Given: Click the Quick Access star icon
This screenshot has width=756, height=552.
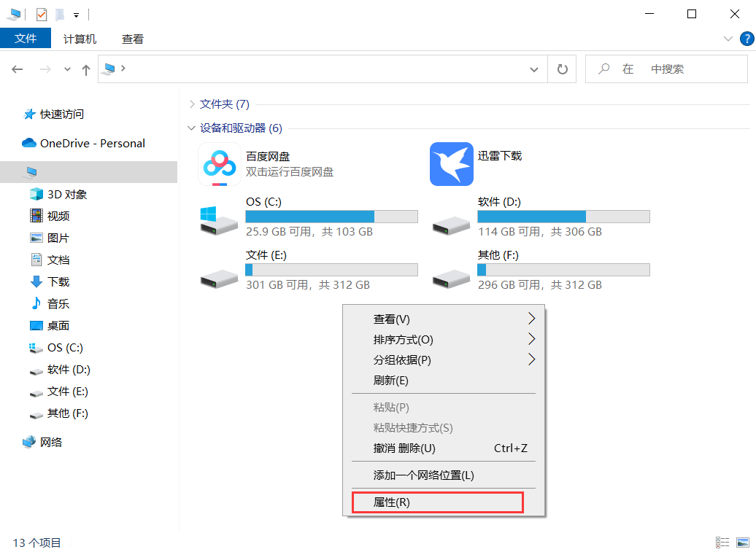Looking at the screenshot, I should [x=29, y=114].
